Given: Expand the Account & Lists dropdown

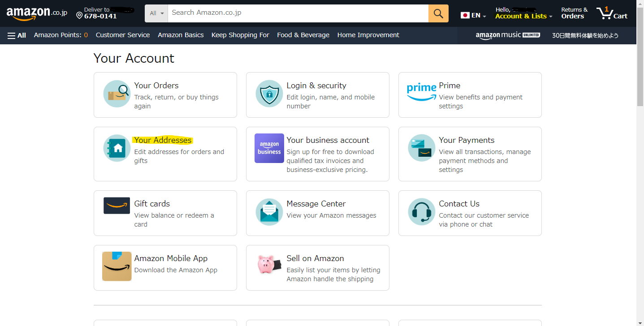Looking at the screenshot, I should 523,16.
